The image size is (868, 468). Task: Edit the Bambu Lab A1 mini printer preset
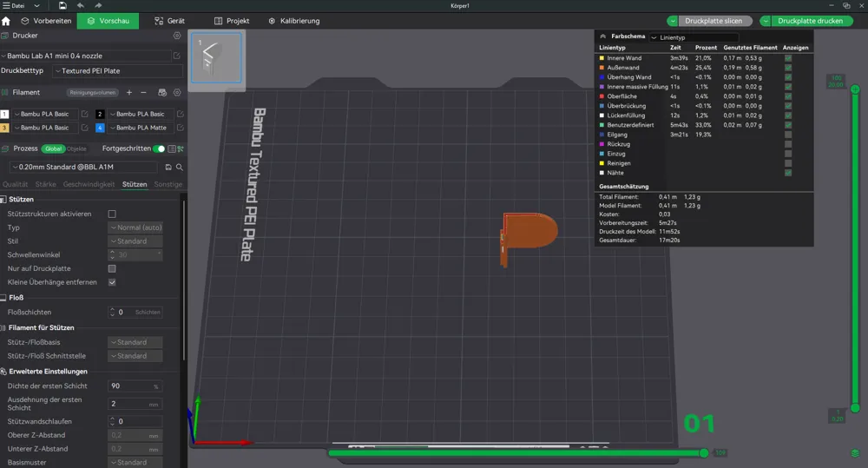pyautogui.click(x=177, y=56)
